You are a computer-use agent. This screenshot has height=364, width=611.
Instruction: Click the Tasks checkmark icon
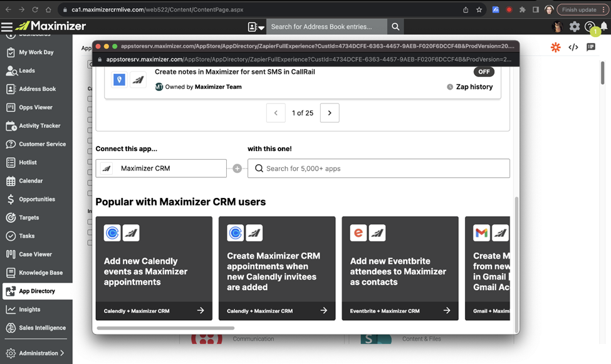tap(11, 236)
